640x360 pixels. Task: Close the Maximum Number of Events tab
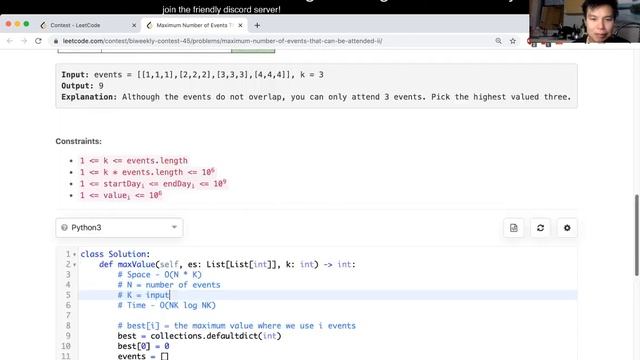click(240, 25)
